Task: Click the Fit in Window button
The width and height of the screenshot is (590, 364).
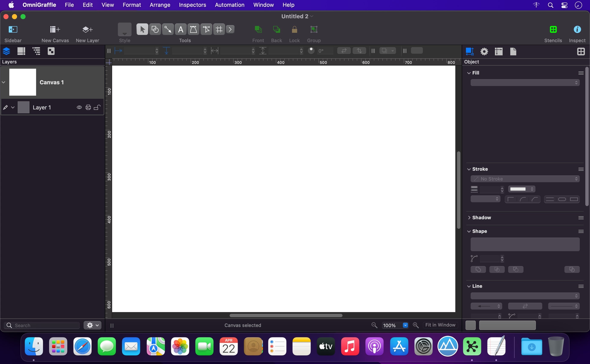Action: (440, 325)
